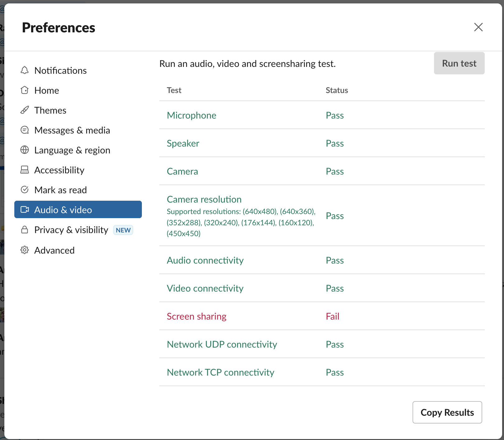
Task: Click the chat bubble icon for Messages & media
Action: (x=25, y=130)
